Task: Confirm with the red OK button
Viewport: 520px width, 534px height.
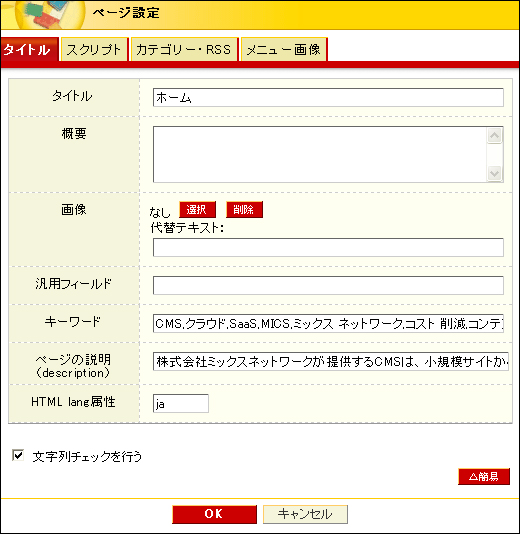Action: (214, 514)
